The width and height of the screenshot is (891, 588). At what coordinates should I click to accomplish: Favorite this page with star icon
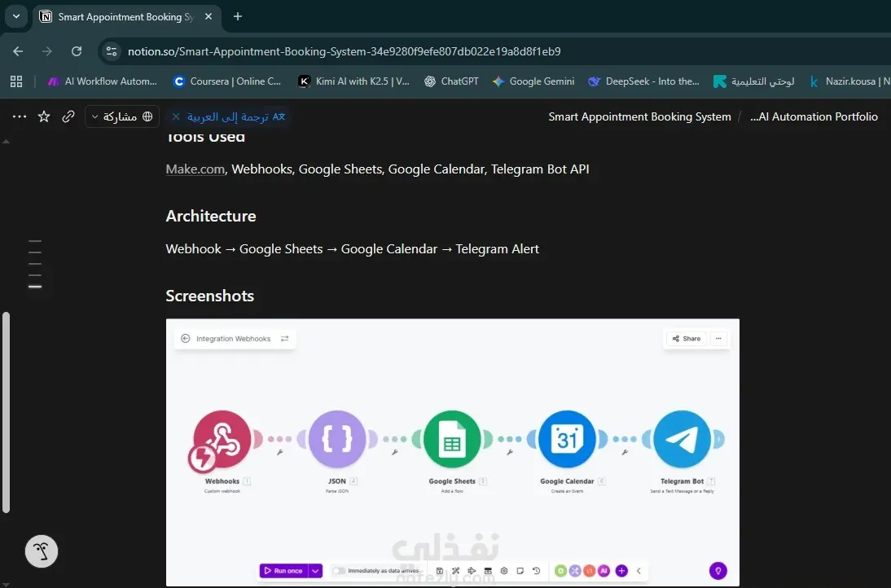[44, 116]
